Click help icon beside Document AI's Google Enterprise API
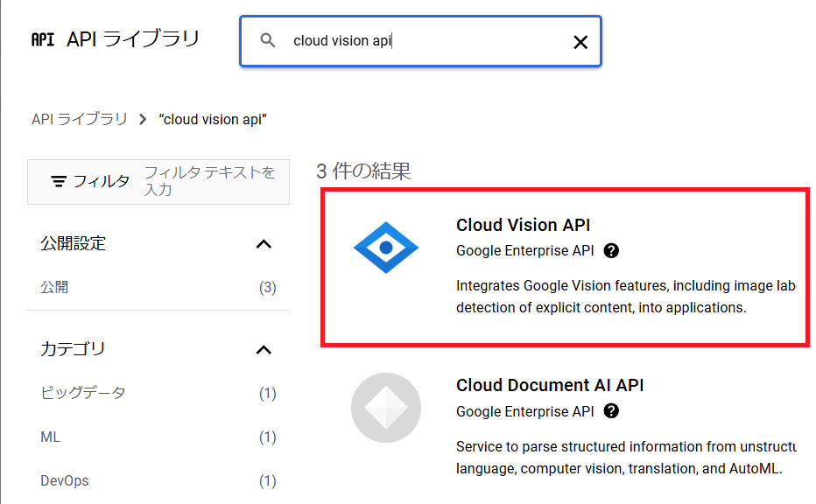The image size is (816, 504). tap(611, 411)
